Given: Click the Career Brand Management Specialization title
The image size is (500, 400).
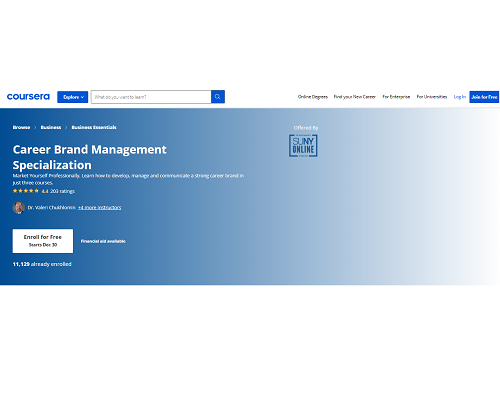Looking at the screenshot, I should click(89, 157).
